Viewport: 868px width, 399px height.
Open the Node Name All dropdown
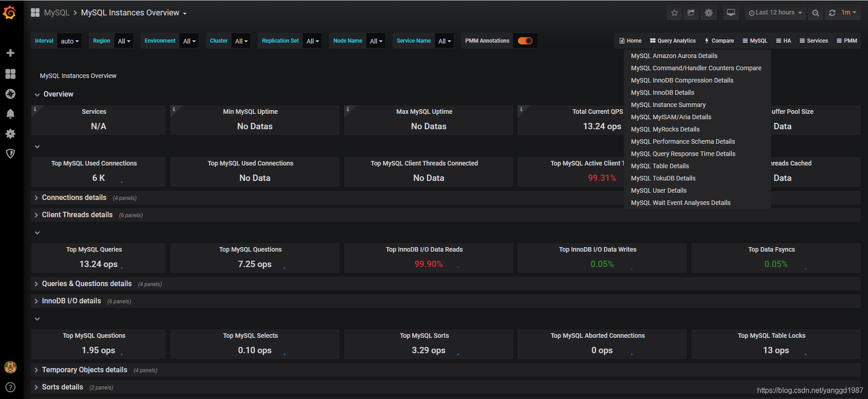pos(376,41)
